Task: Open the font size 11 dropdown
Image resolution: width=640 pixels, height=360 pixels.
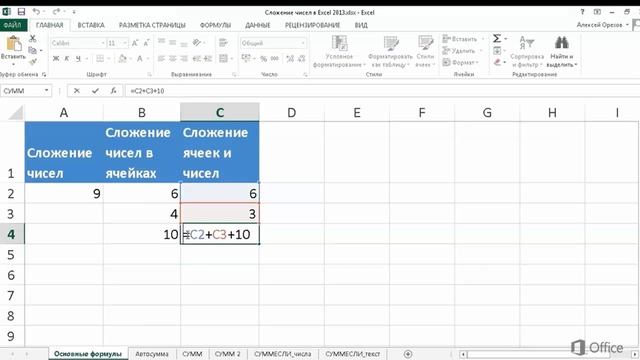Action: 125,43
